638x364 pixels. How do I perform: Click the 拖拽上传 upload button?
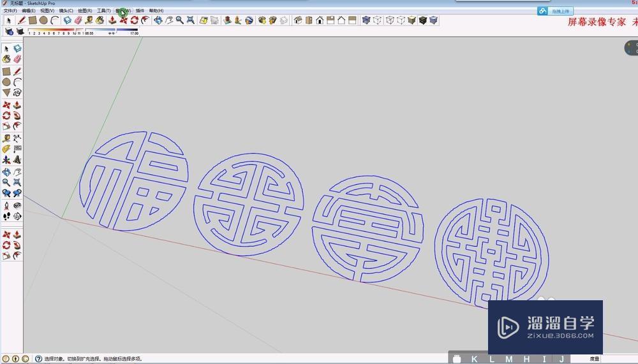pos(556,11)
